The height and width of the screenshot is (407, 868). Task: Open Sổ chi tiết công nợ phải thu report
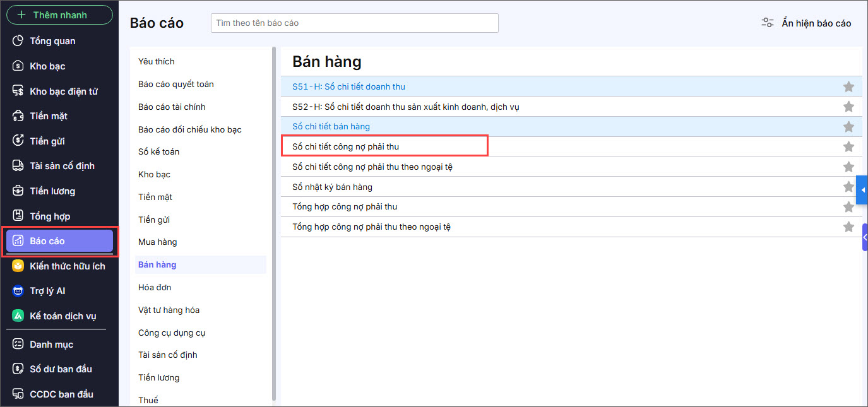pos(346,147)
